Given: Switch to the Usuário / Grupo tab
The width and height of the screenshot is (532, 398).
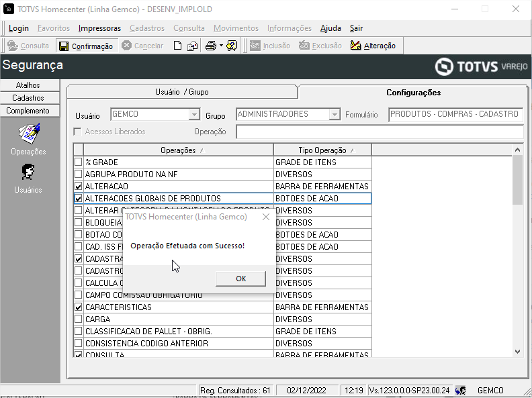Looking at the screenshot, I should [x=182, y=92].
